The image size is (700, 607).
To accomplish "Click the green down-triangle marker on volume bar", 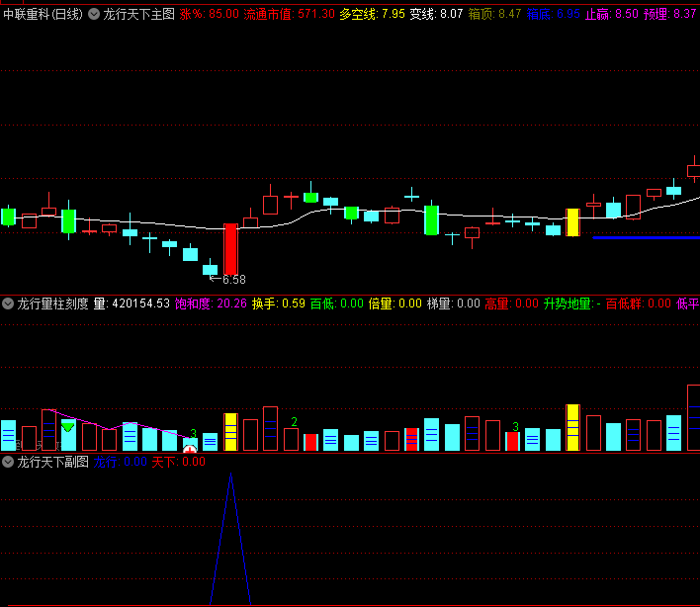I will (x=67, y=428).
